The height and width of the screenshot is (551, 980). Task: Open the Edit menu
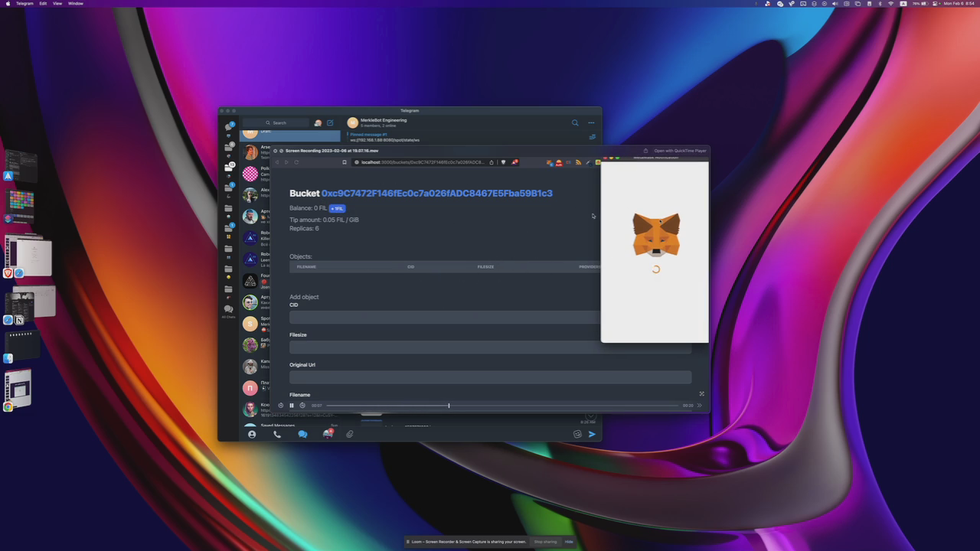coord(43,4)
